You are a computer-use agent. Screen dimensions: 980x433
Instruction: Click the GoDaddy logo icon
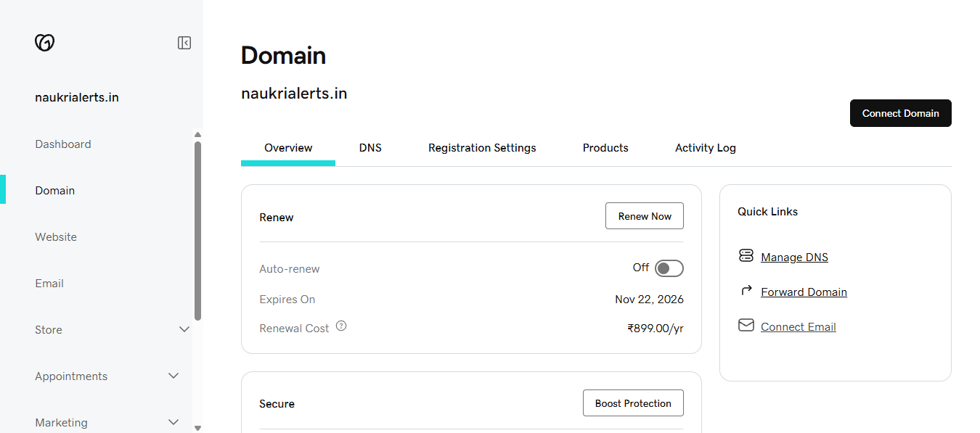coord(44,43)
